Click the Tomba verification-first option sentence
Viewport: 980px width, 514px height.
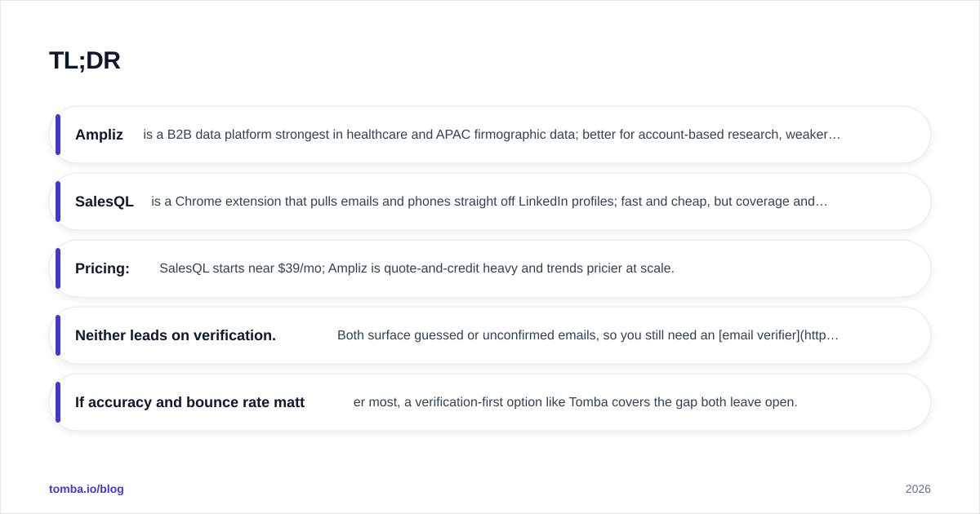(x=575, y=402)
